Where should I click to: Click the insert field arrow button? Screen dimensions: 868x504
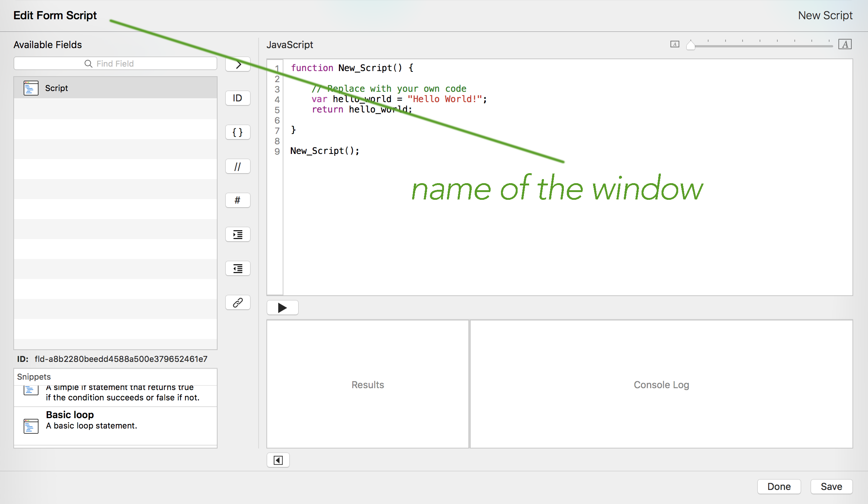click(x=238, y=64)
